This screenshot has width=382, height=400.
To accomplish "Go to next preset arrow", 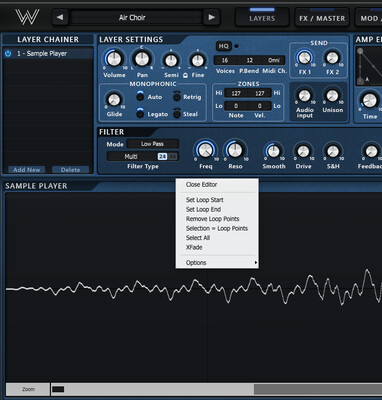I will tap(211, 17).
